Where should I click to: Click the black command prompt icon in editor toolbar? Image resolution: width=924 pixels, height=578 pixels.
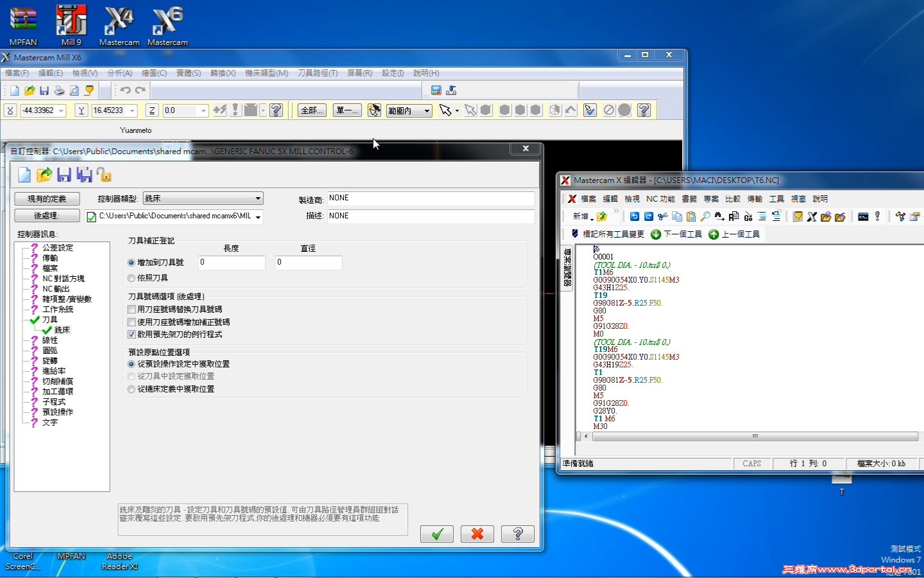[x=863, y=216]
